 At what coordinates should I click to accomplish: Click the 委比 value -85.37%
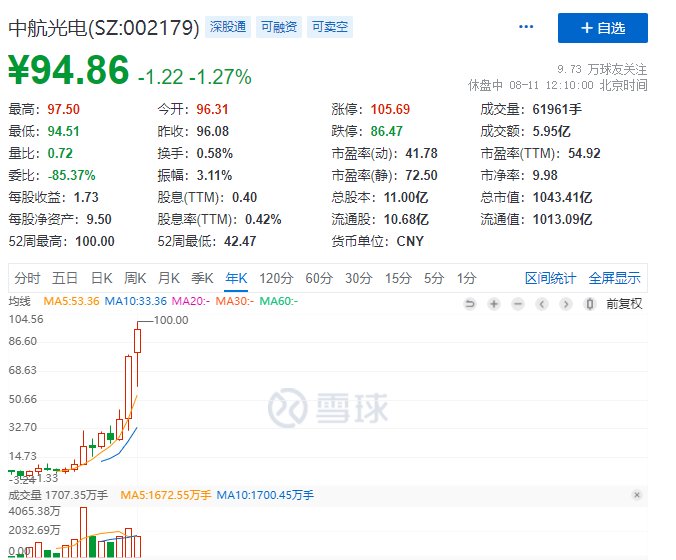tap(72, 175)
